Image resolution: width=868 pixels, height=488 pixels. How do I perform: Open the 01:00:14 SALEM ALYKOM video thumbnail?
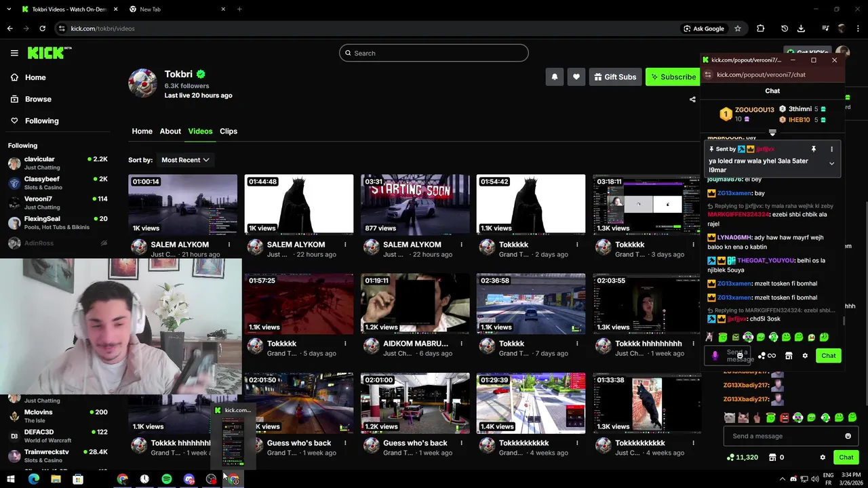coord(183,204)
